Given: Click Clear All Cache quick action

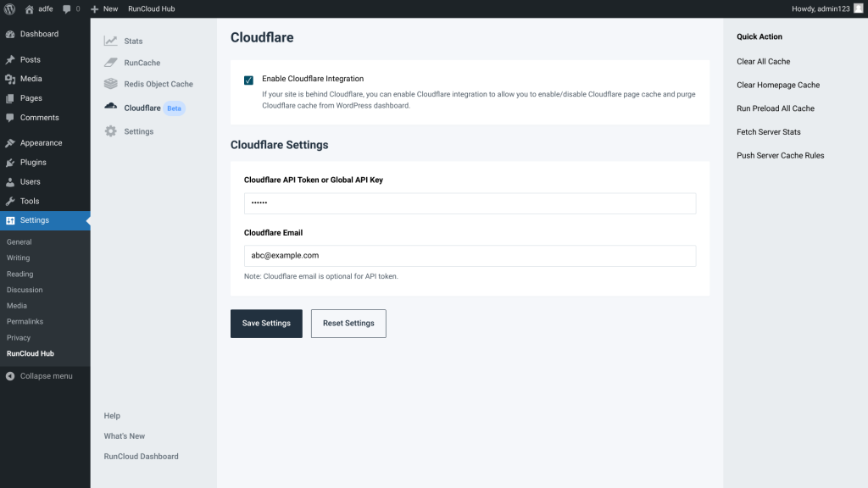Looking at the screenshot, I should pyautogui.click(x=763, y=61).
